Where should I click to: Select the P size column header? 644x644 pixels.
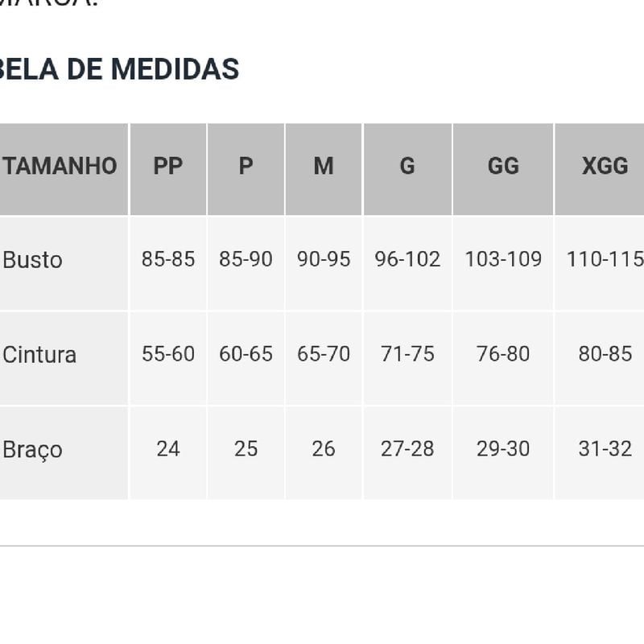[246, 169]
